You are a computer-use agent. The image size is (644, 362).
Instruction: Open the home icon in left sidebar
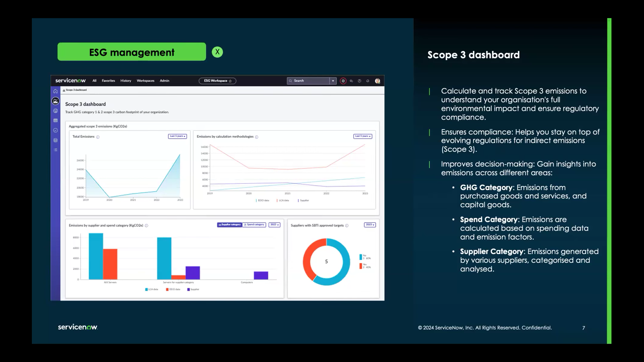[x=55, y=91]
